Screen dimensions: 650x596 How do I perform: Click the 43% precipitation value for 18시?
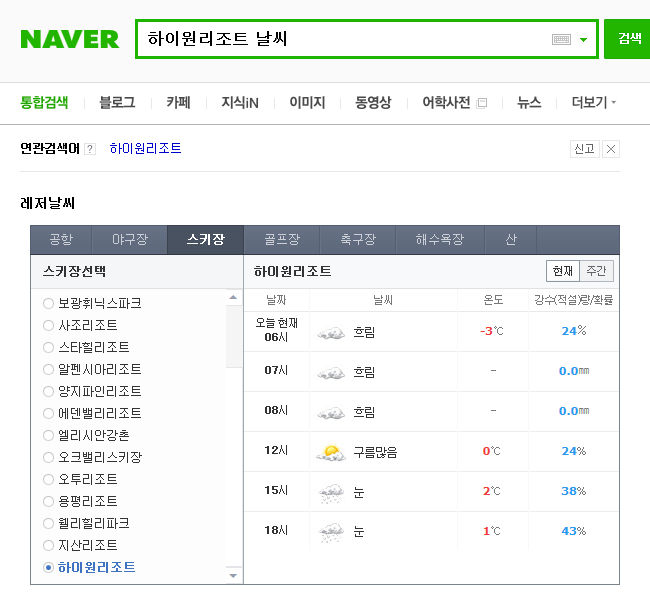[x=574, y=531]
